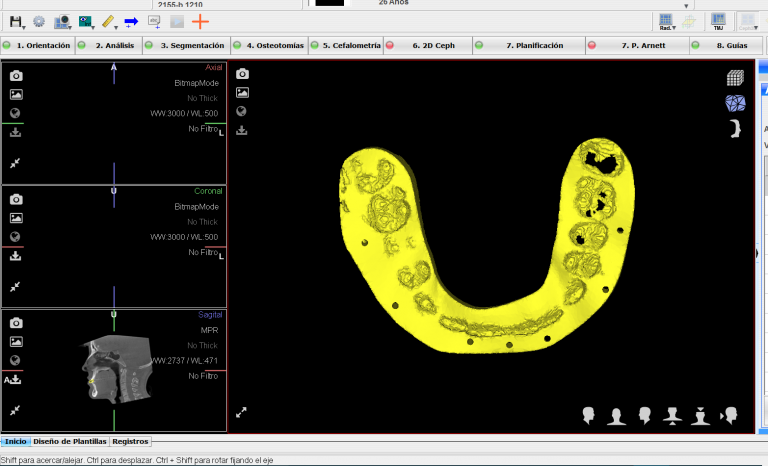The image size is (768, 466).
Task: Click the Sagital view image icon
Action: [x=16, y=342]
